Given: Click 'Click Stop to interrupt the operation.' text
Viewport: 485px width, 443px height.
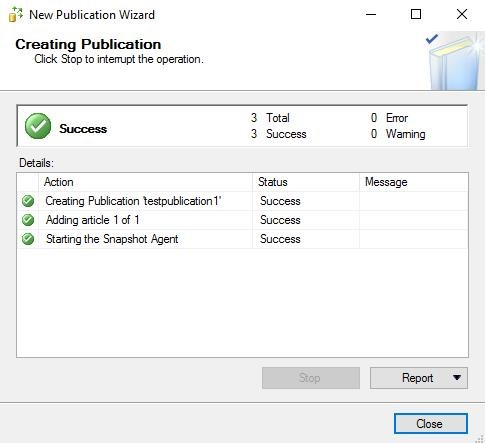Looking at the screenshot, I should (x=119, y=59).
